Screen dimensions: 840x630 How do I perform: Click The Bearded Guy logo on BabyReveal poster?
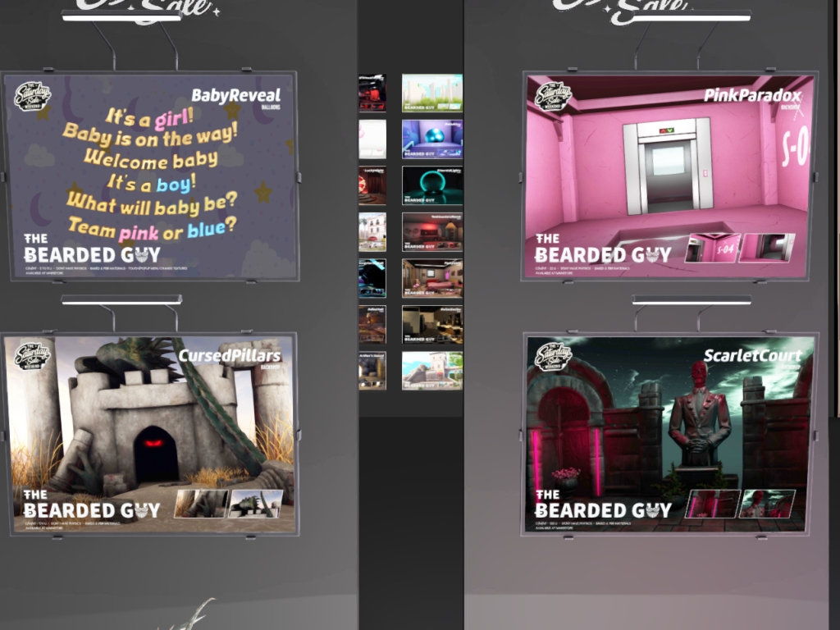[92, 249]
